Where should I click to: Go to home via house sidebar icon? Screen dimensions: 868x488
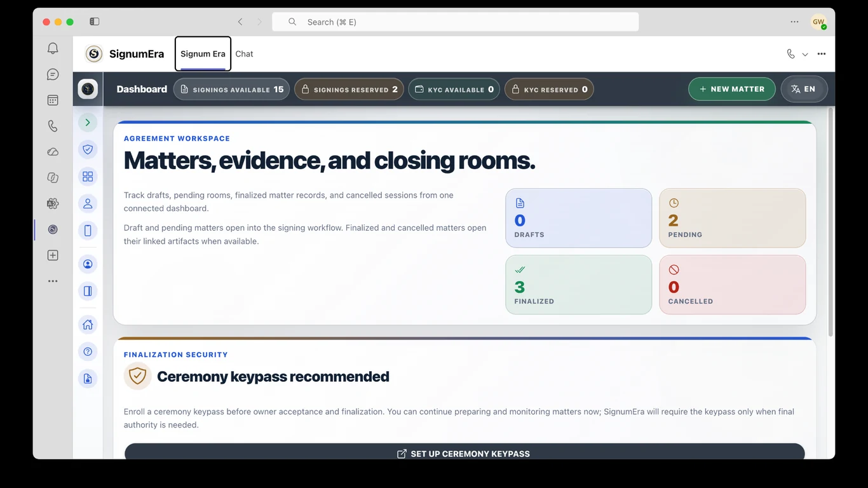click(x=88, y=325)
